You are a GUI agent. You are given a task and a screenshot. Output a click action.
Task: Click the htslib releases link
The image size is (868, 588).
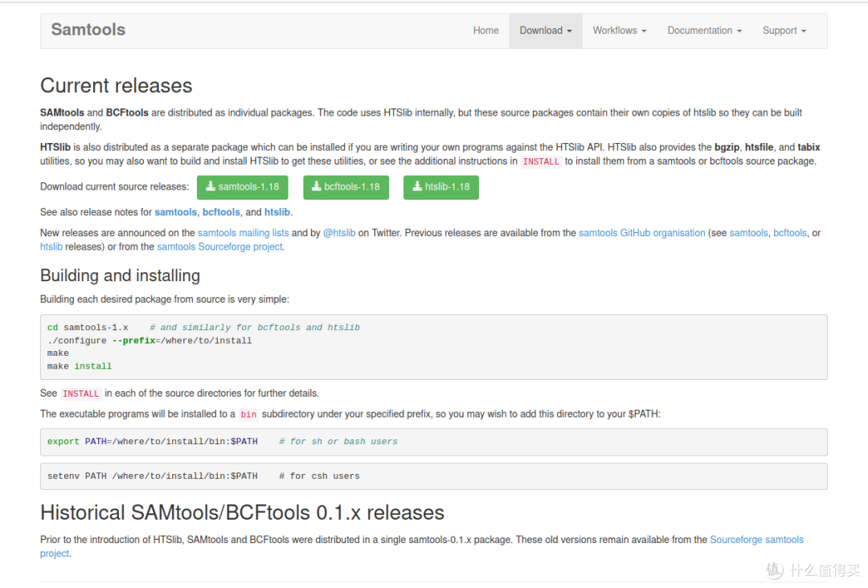[x=51, y=247]
